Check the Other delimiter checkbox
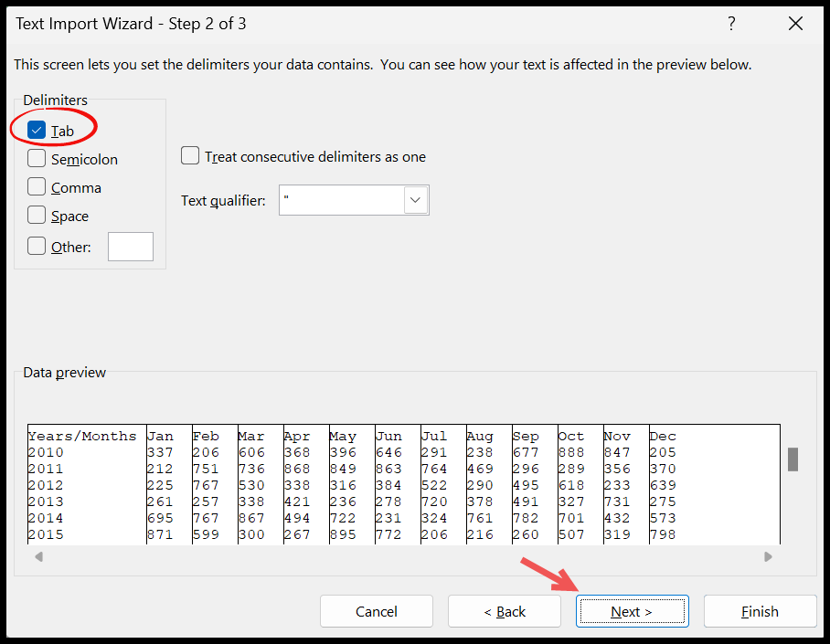The height and width of the screenshot is (644, 830). pyautogui.click(x=37, y=246)
